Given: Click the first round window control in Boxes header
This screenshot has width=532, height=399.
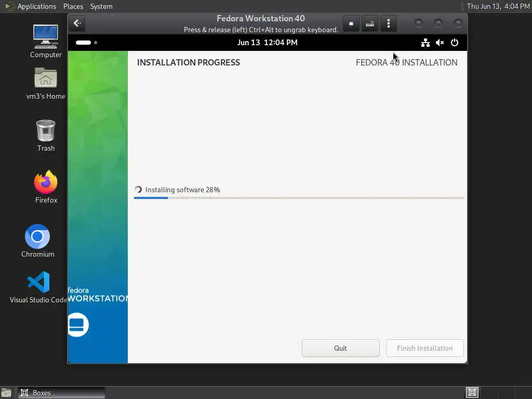Looking at the screenshot, I should tap(419, 23).
